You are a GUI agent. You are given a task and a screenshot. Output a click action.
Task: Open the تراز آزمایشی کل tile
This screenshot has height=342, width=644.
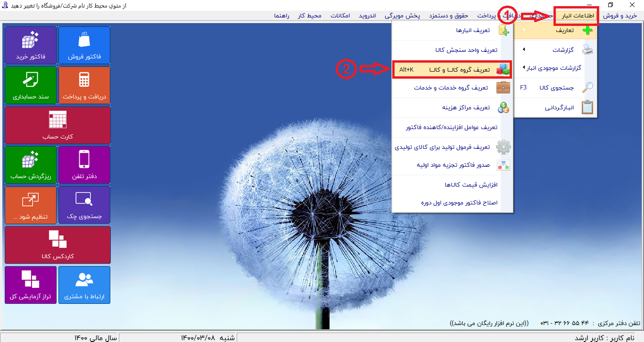tap(31, 285)
